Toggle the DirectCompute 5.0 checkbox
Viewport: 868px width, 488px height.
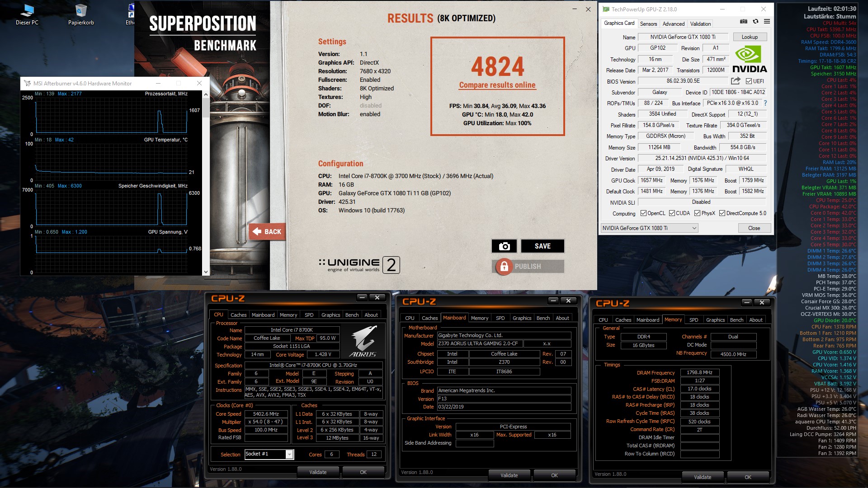click(722, 213)
